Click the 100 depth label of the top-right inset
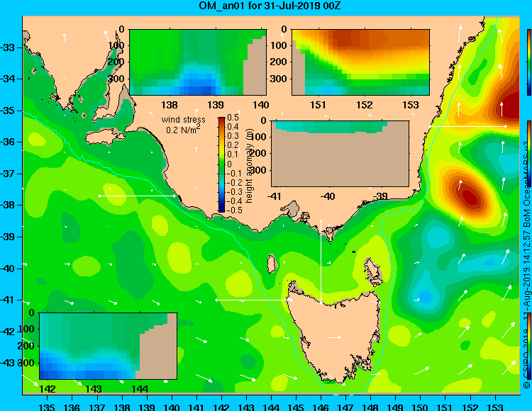This screenshot has height=411, width=532. (279, 45)
